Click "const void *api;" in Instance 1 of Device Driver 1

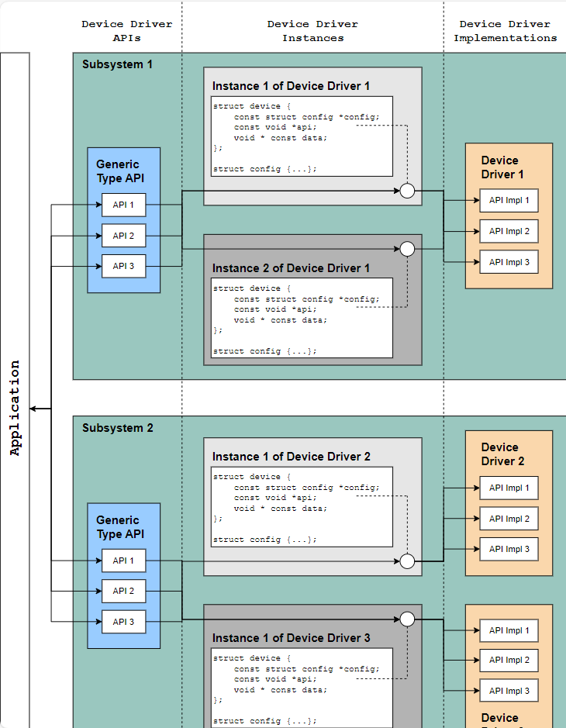(x=275, y=127)
